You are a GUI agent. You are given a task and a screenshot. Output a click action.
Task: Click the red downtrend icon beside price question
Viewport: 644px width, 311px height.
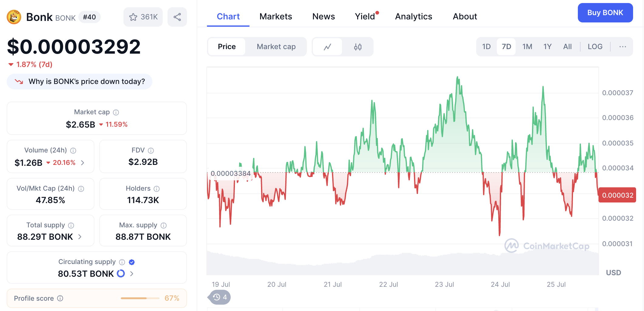19,82
